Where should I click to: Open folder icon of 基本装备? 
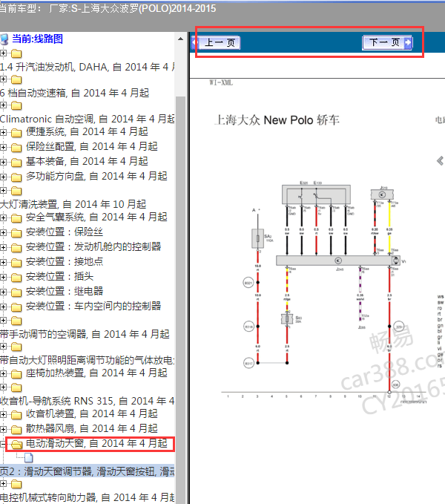coord(16,162)
